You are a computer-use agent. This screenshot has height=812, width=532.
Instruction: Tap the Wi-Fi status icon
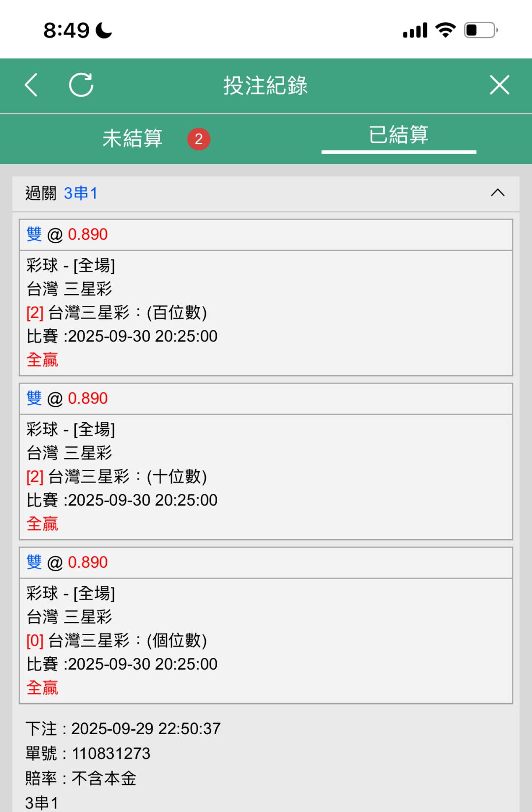pos(446,31)
